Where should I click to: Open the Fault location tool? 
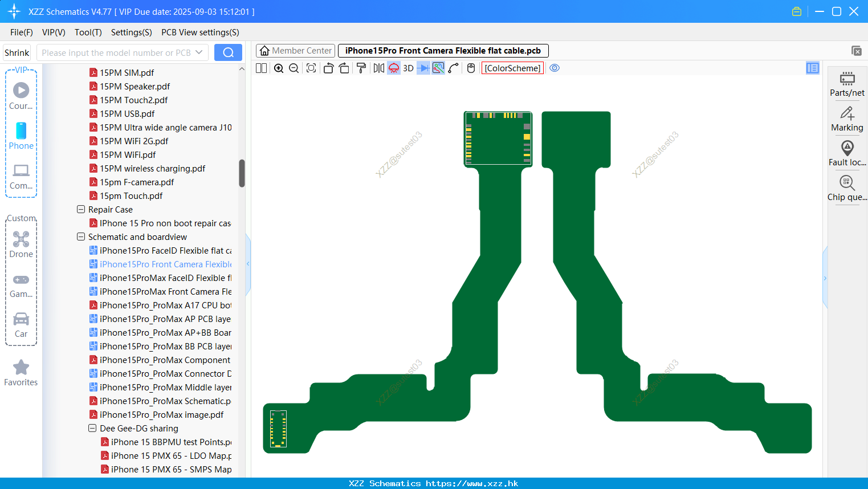(x=847, y=154)
